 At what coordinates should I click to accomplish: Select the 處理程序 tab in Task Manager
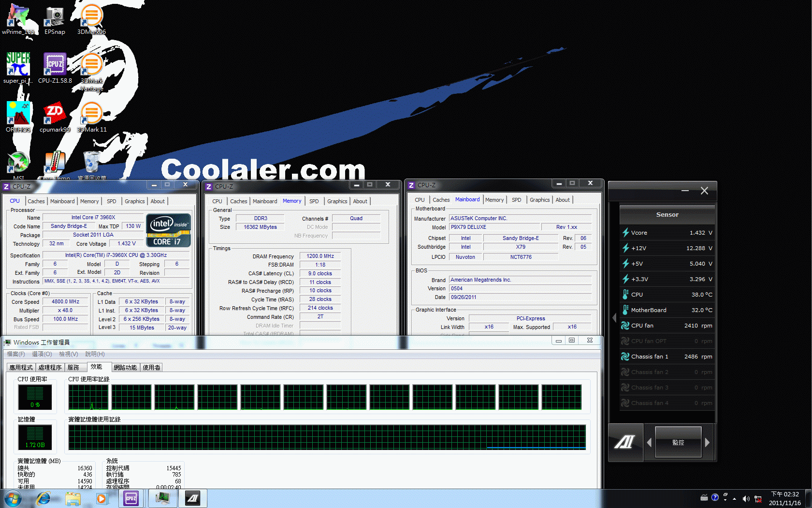tap(50, 368)
